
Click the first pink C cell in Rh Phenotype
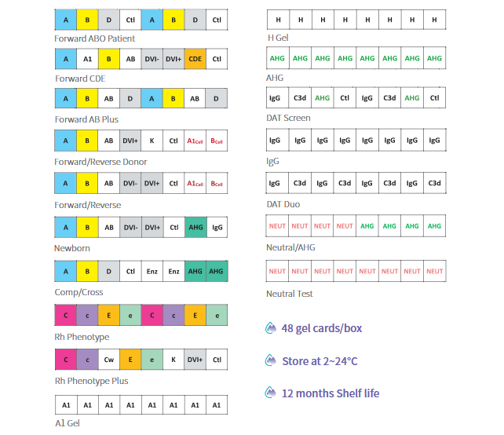(x=66, y=316)
